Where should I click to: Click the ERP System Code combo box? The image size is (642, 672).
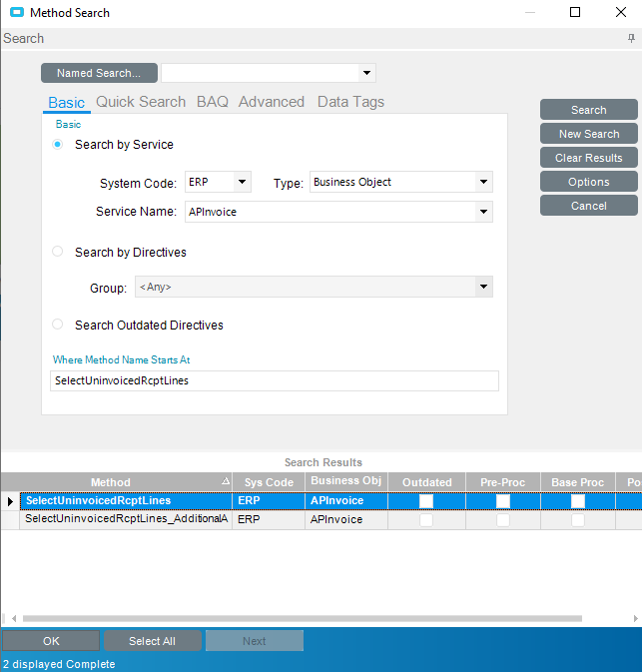(218, 182)
